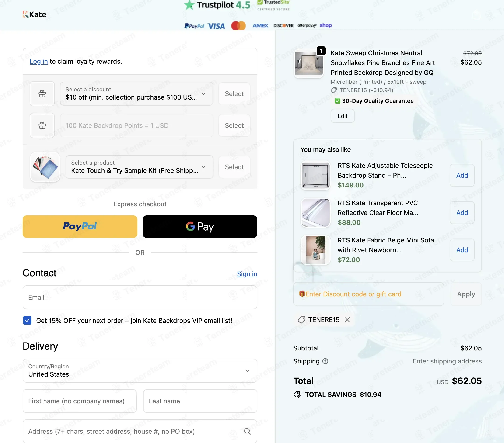The height and width of the screenshot is (443, 504).
Task: Click the Sample Kit product thumbnail
Action: tap(45, 167)
